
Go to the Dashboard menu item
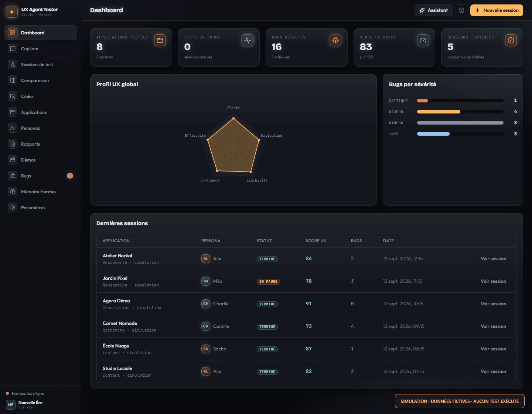(x=40, y=33)
